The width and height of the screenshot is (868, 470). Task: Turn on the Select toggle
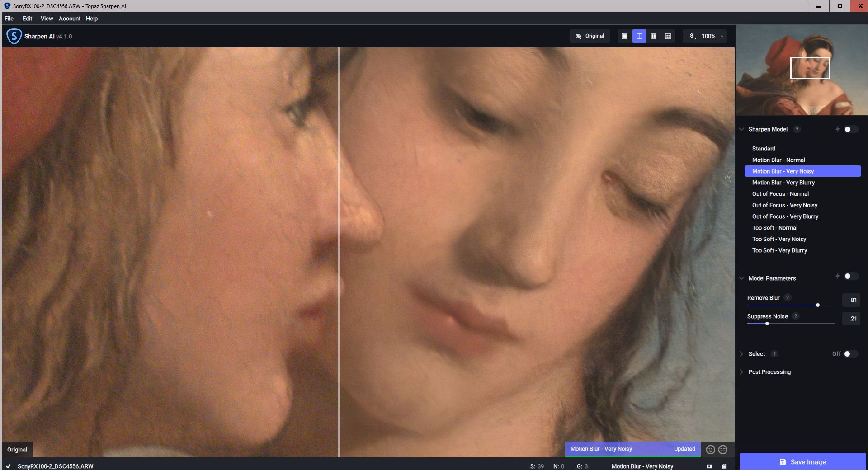(x=849, y=354)
